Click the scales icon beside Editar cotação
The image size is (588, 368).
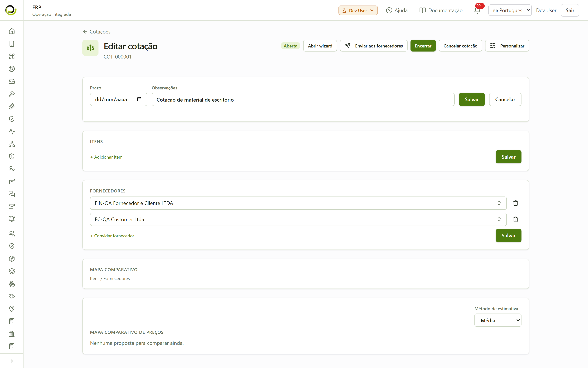pos(90,48)
